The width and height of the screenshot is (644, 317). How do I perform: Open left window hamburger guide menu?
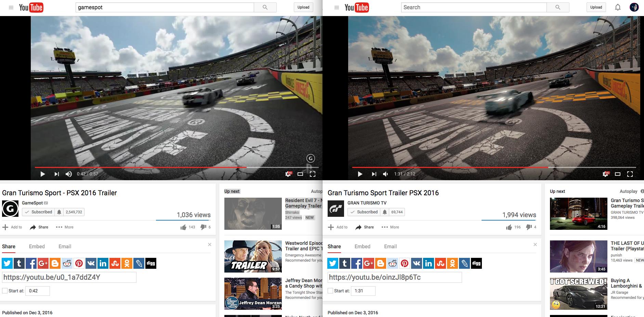(x=11, y=7)
